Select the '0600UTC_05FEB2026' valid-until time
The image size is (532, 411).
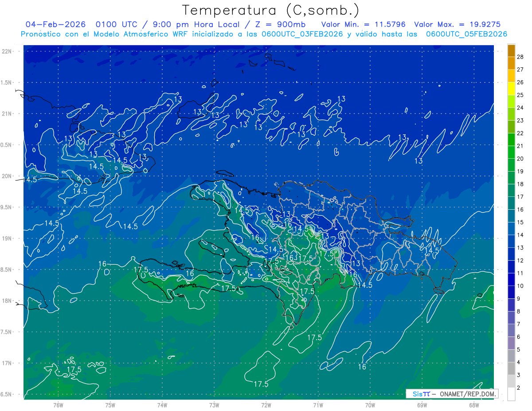point(466,34)
